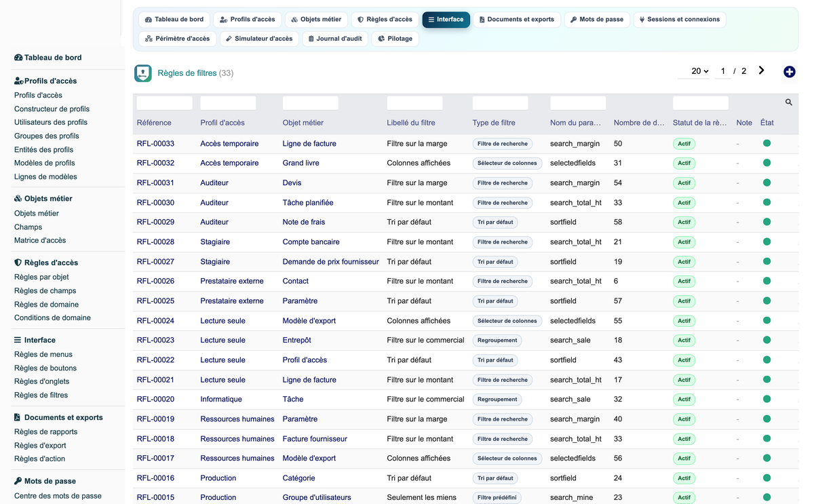This screenshot has height=504, width=814.
Task: Sort by the État column header
Action: 767,123
